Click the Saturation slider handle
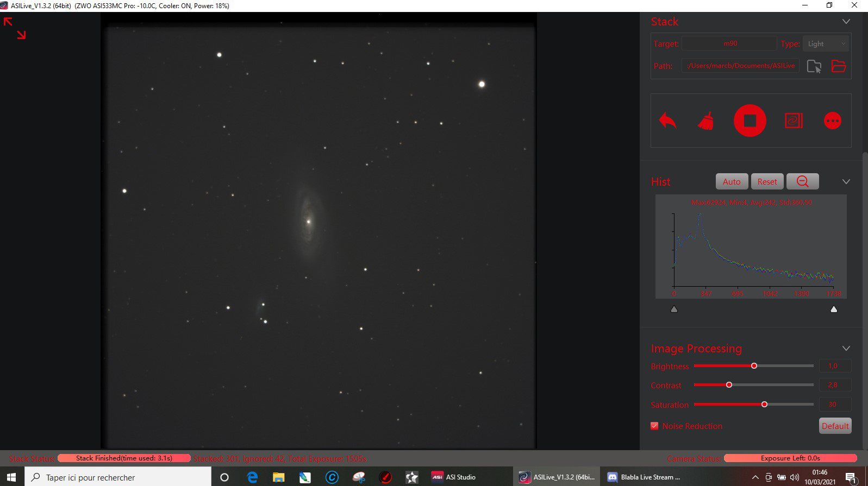 764,404
